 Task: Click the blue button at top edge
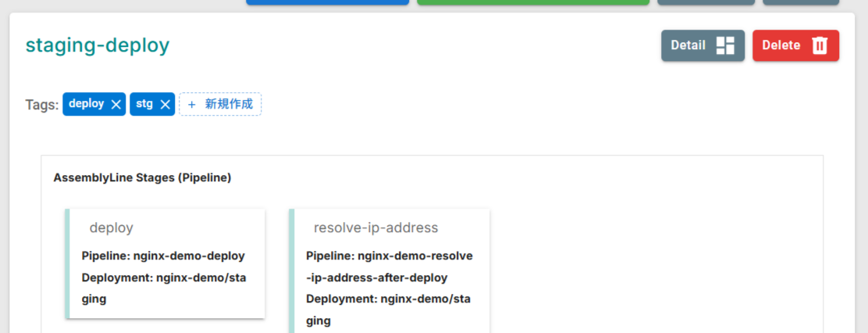pos(327,2)
